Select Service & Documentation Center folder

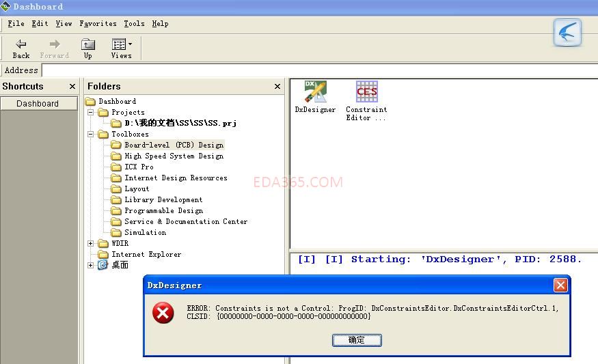click(x=186, y=221)
